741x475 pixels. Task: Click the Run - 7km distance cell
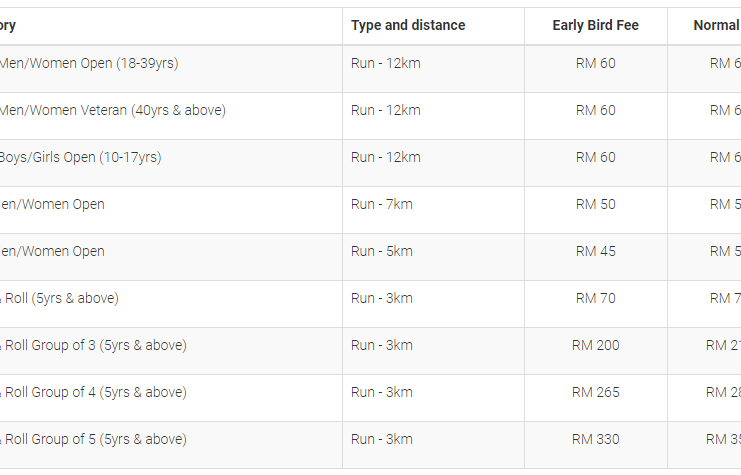381,204
